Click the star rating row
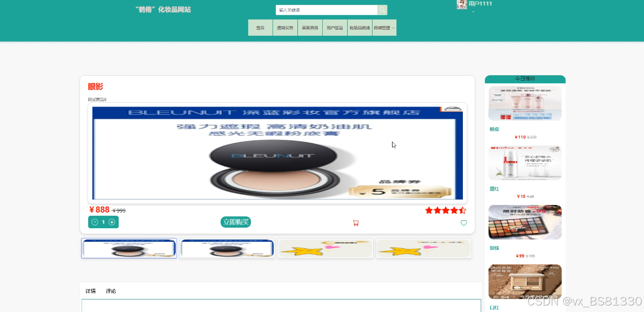The width and height of the screenshot is (644, 312). (x=446, y=210)
